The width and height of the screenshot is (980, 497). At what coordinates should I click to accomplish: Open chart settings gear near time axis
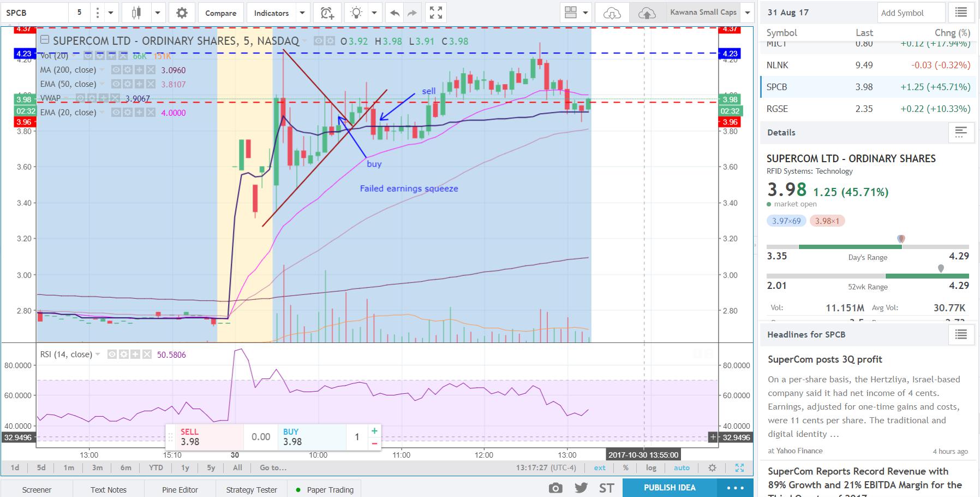click(x=712, y=468)
